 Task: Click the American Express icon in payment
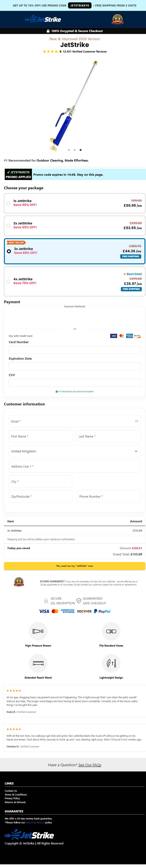pyautogui.click(x=129, y=336)
